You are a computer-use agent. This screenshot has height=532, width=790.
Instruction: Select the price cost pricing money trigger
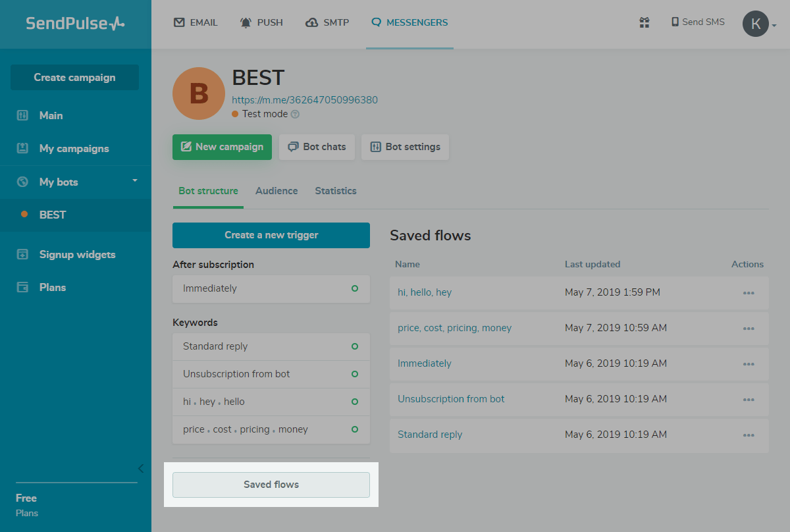[x=271, y=429]
